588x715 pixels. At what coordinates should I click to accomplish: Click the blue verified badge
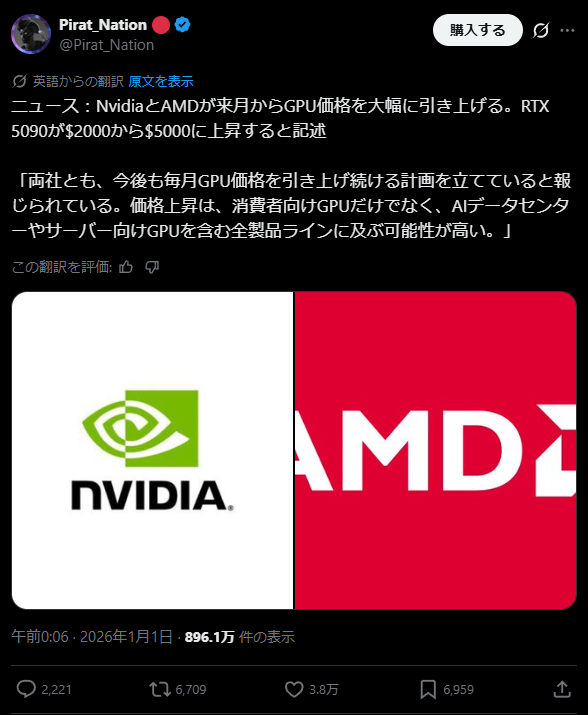[182, 25]
